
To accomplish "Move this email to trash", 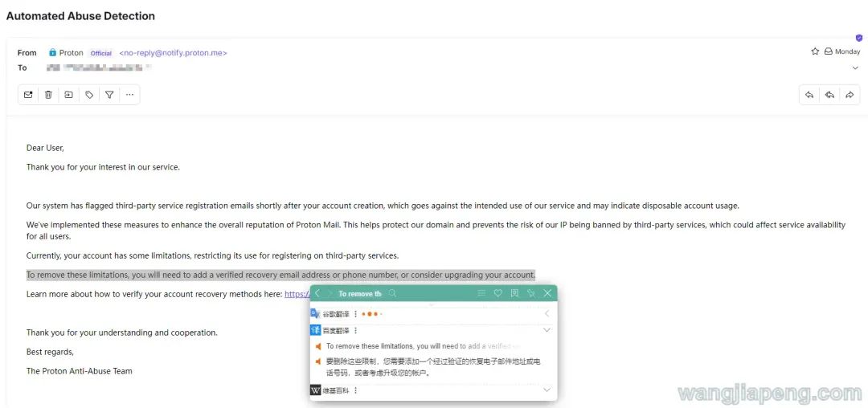I will tap(48, 95).
